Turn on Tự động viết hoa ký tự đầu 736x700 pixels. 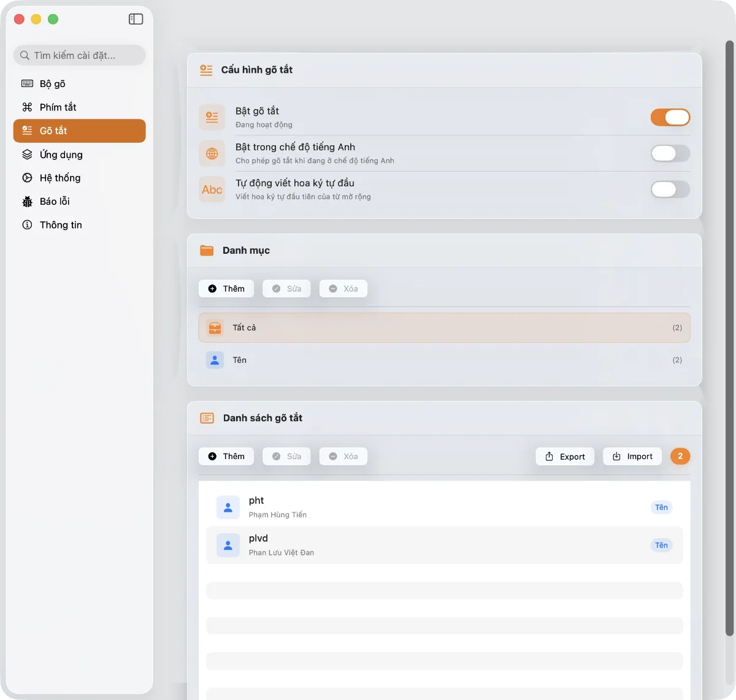(x=670, y=189)
